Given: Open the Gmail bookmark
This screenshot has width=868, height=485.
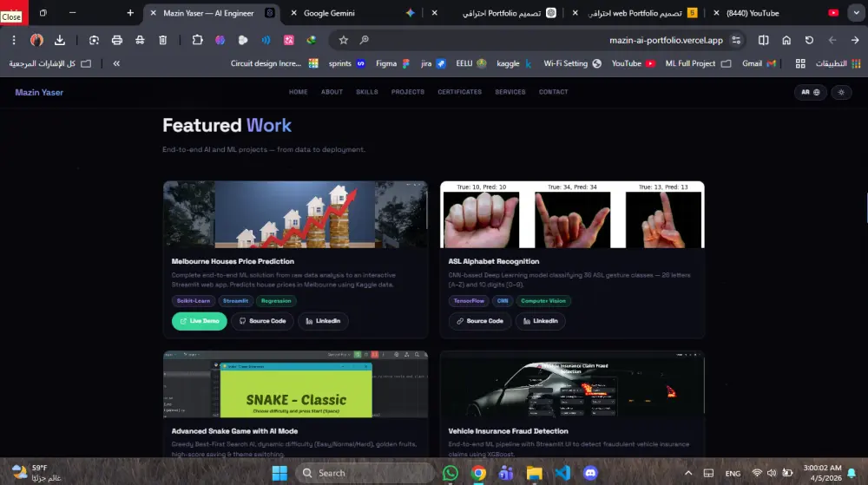Looking at the screenshot, I should pyautogui.click(x=759, y=63).
